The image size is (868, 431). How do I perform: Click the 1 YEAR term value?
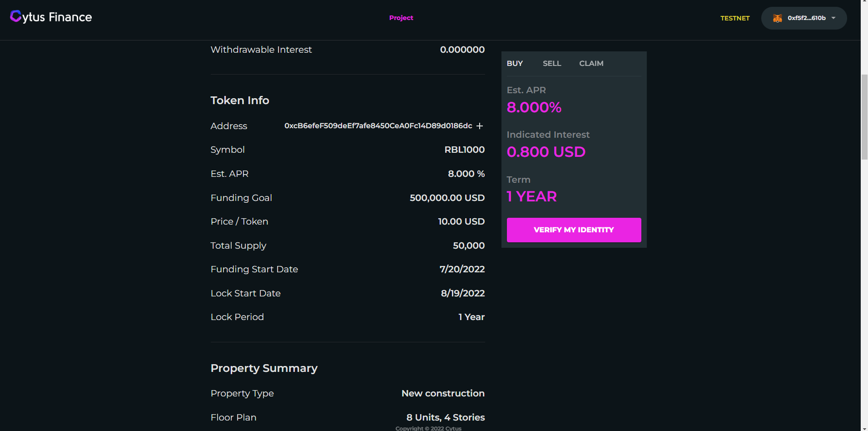pyautogui.click(x=531, y=196)
